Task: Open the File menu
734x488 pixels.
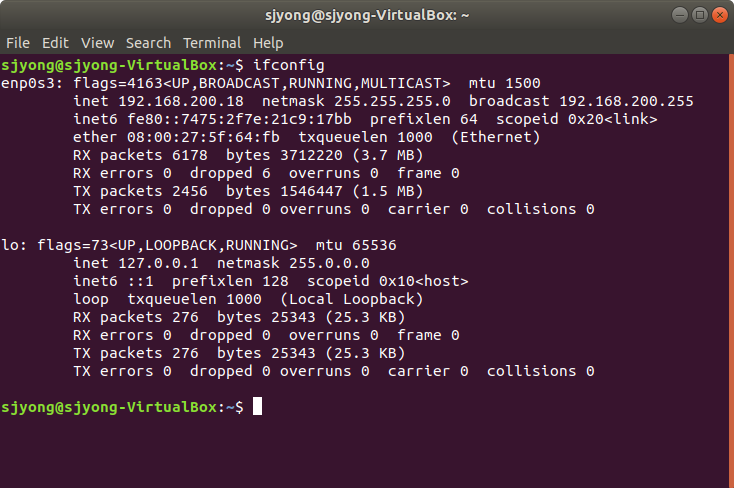Action: 18,43
